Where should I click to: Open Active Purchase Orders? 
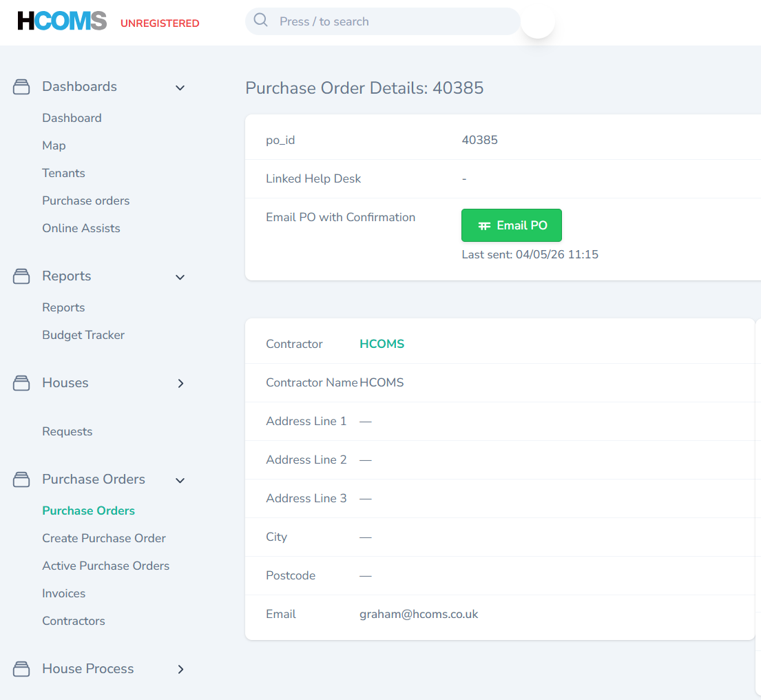[106, 566]
